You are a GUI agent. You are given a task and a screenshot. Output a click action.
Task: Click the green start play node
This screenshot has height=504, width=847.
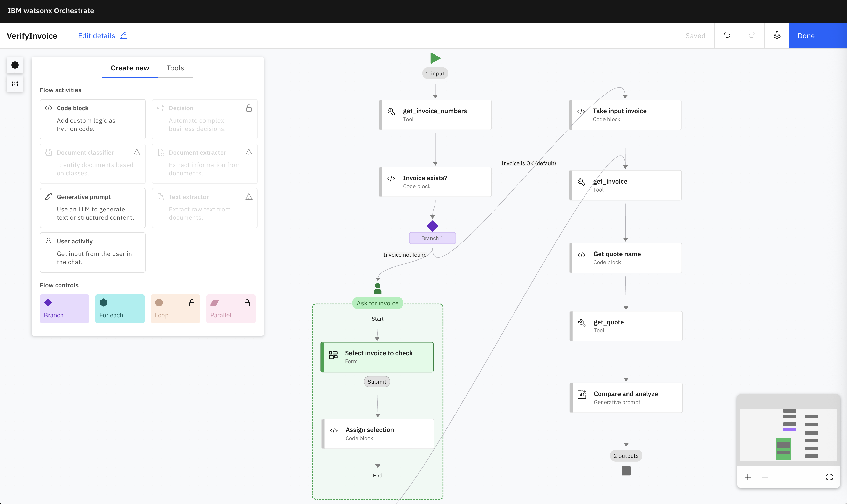(435, 58)
